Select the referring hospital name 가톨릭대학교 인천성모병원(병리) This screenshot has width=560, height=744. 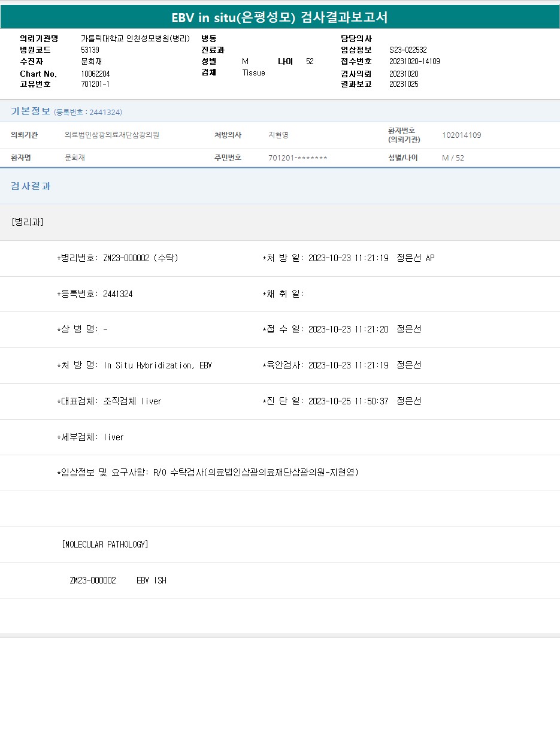pyautogui.click(x=135, y=39)
